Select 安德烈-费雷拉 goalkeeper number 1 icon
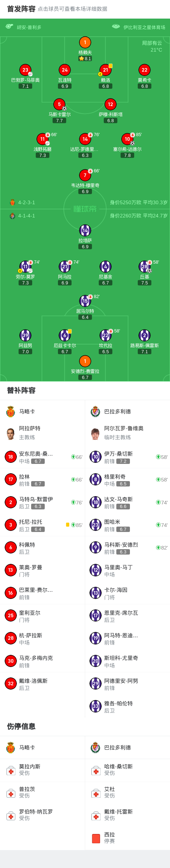This screenshot has height=868, width=170. tap(85, 361)
